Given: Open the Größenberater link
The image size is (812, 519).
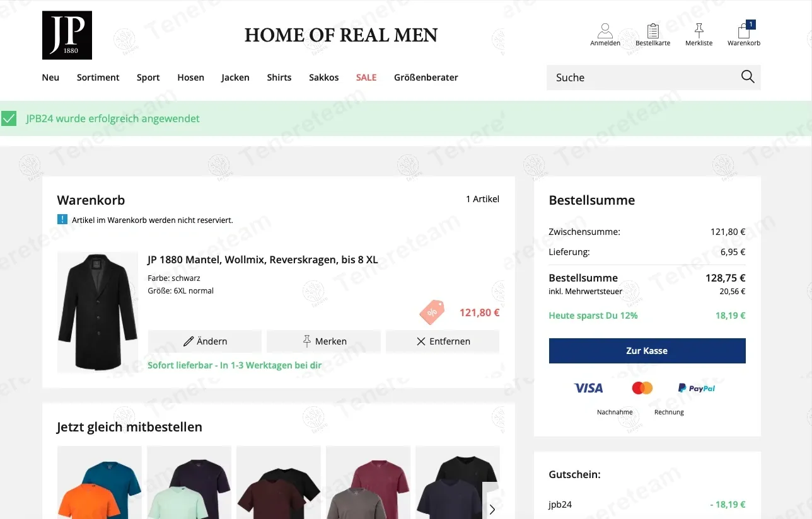Looking at the screenshot, I should 426,77.
